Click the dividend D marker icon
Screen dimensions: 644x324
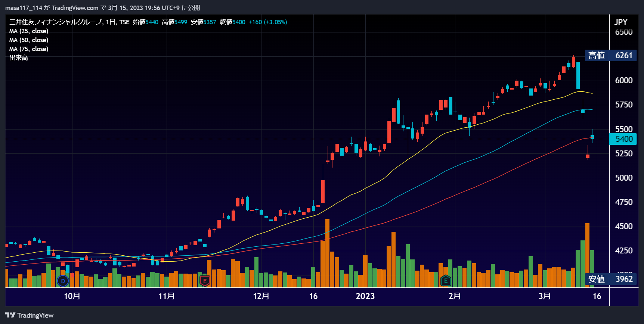click(x=63, y=281)
